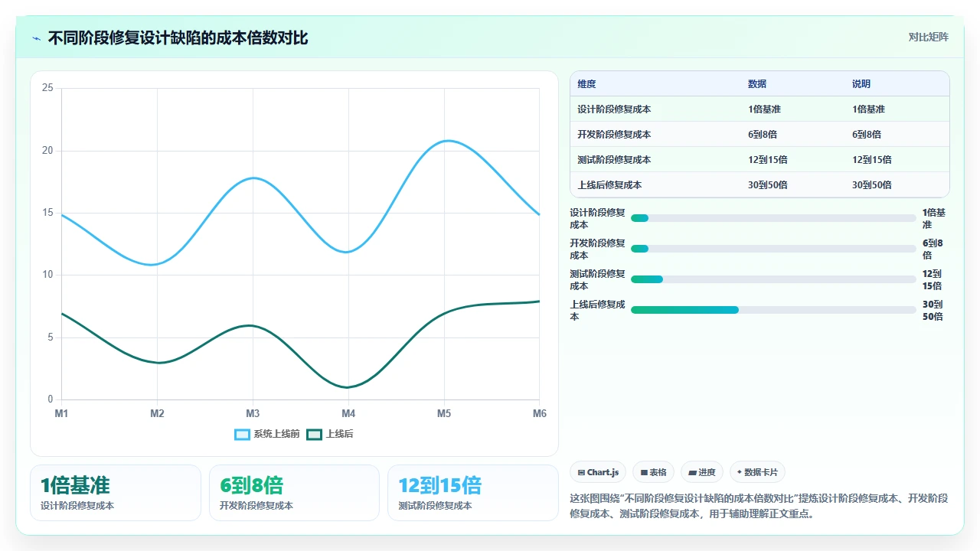
Task: Click the 12到15倍 value beside the progress bar
Action: pyautogui.click(x=933, y=279)
